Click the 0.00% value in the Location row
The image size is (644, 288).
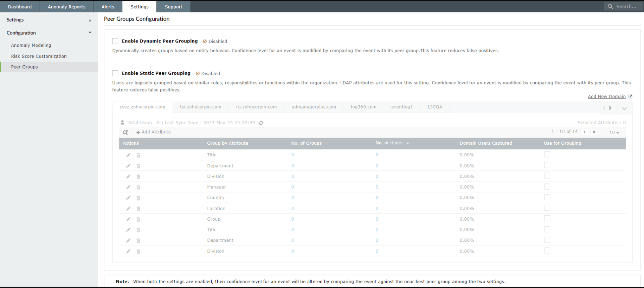467,209
